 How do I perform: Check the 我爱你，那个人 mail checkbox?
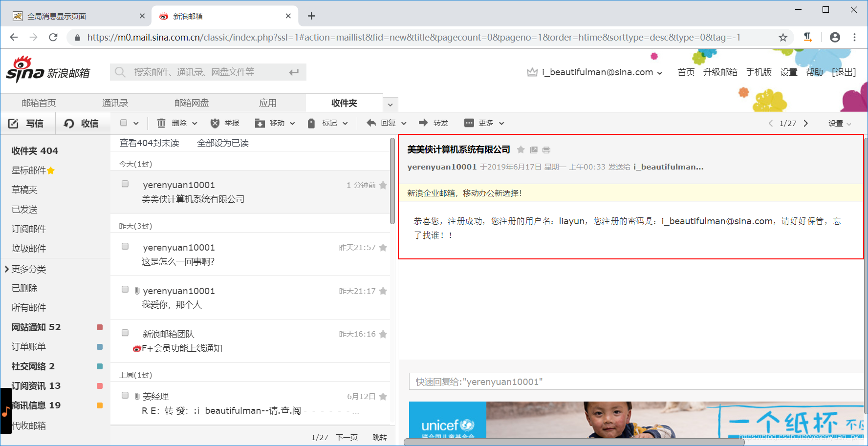[125, 289]
